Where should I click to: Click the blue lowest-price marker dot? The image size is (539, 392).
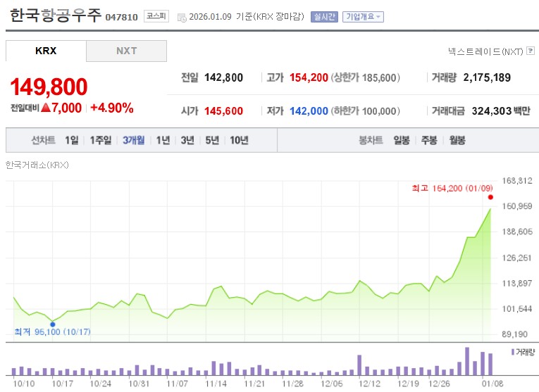[x=53, y=324]
